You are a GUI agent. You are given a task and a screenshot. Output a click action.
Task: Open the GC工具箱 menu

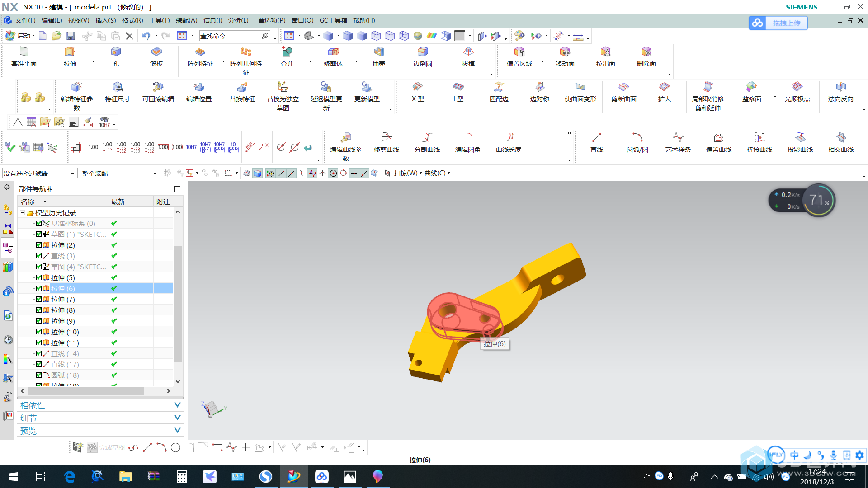point(333,20)
